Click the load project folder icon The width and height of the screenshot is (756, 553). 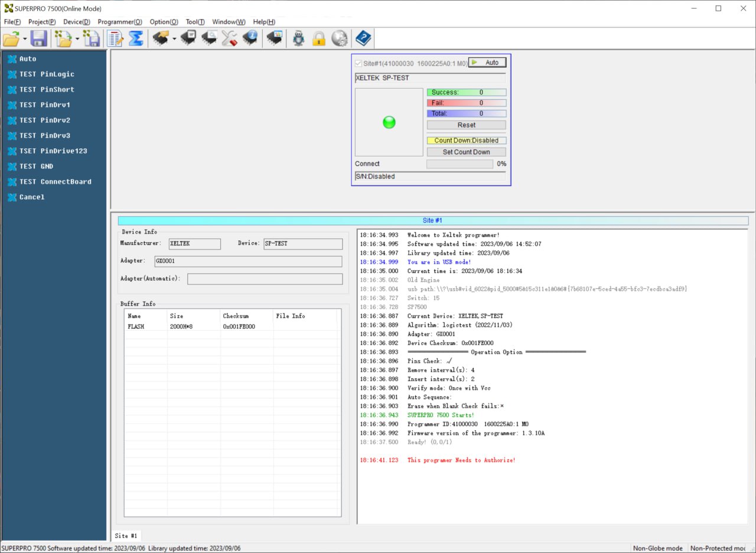(63, 39)
